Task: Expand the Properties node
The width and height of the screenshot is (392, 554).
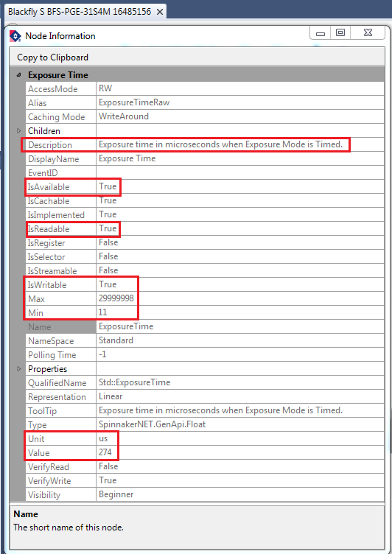Action: click(19, 369)
